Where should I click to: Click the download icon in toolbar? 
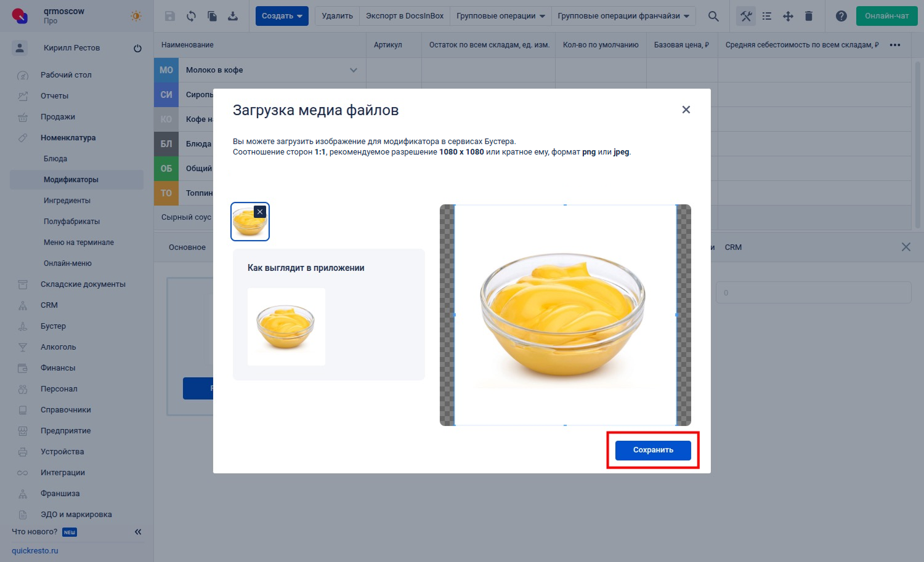[x=233, y=16]
